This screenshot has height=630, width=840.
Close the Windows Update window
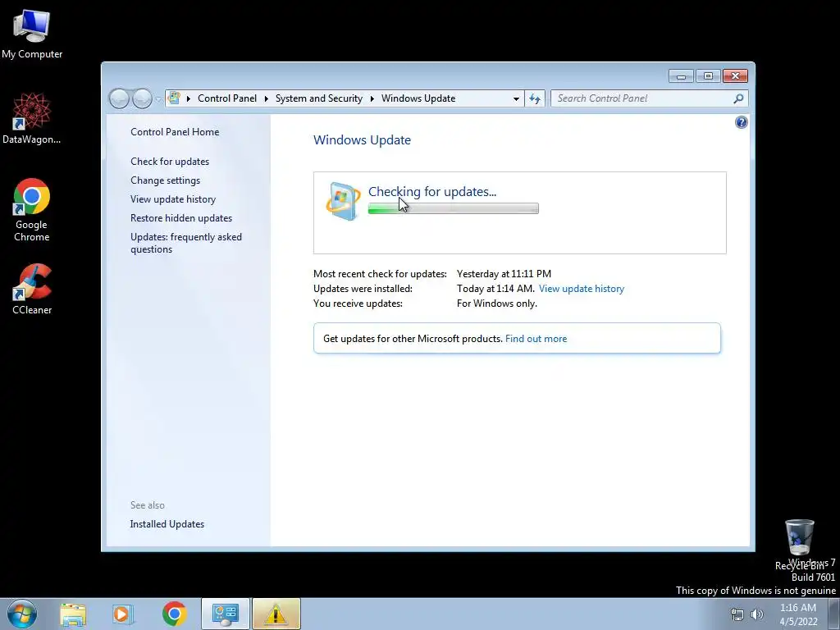[x=735, y=76]
